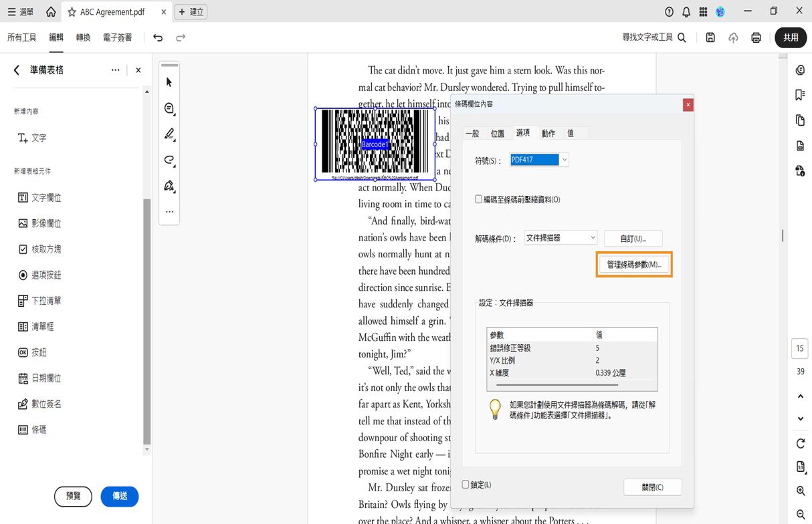Screen dimensions: 812x524
Task: Select the highlighter pen in the floating toolbar
Action: 169,134
